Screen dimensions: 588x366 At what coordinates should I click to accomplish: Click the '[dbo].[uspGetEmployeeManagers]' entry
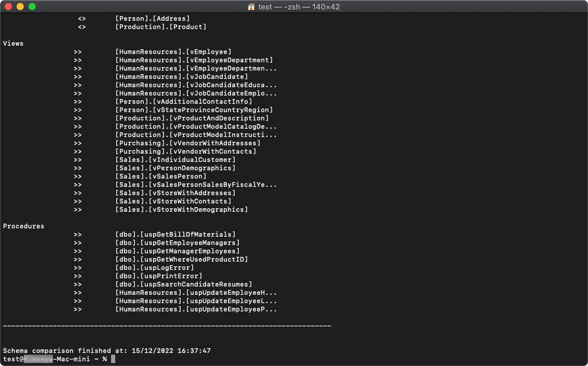point(178,243)
